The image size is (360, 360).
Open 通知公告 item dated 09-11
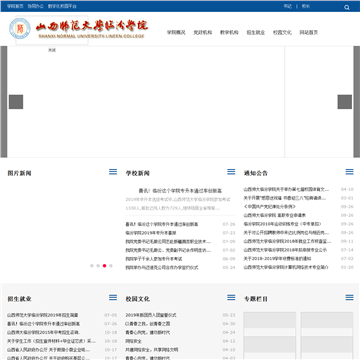tap(287, 241)
